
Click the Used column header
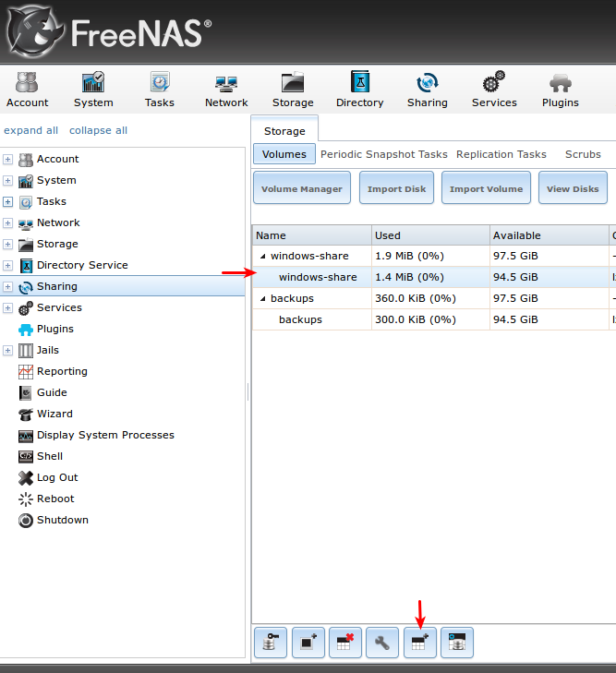coord(430,235)
